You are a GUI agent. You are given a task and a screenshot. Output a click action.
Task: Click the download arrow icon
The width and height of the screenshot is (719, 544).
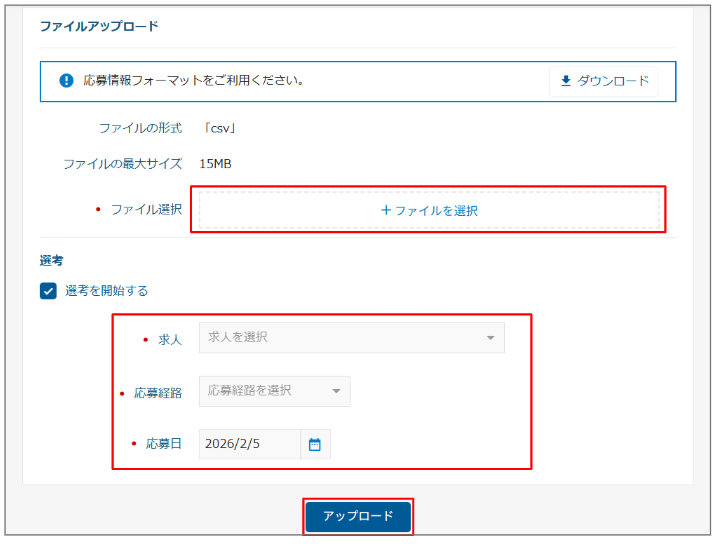566,81
